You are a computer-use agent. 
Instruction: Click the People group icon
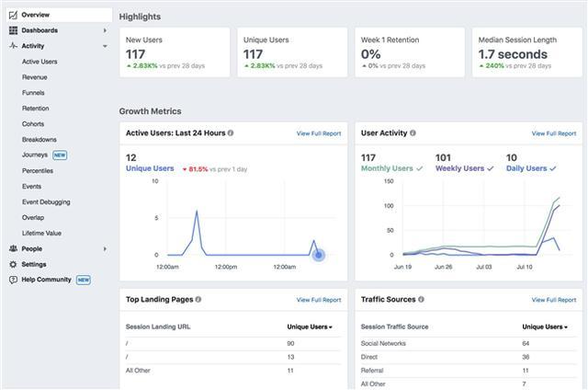(13, 248)
